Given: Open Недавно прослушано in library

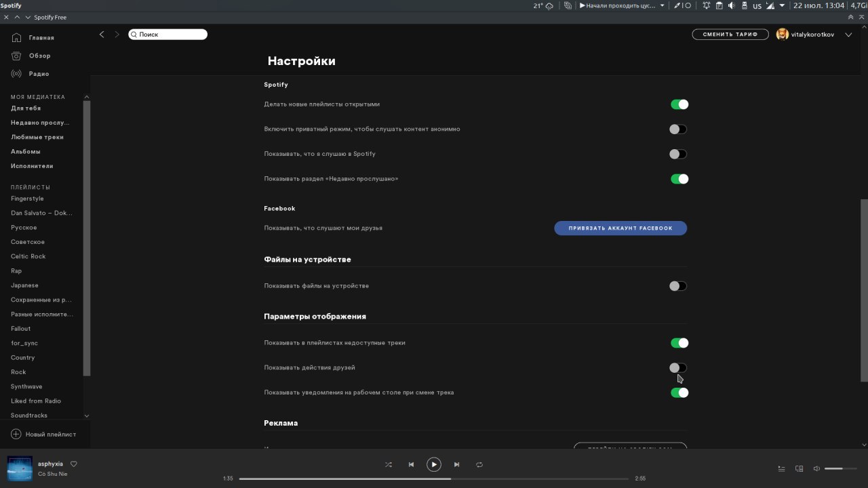Looking at the screenshot, I should tap(40, 123).
